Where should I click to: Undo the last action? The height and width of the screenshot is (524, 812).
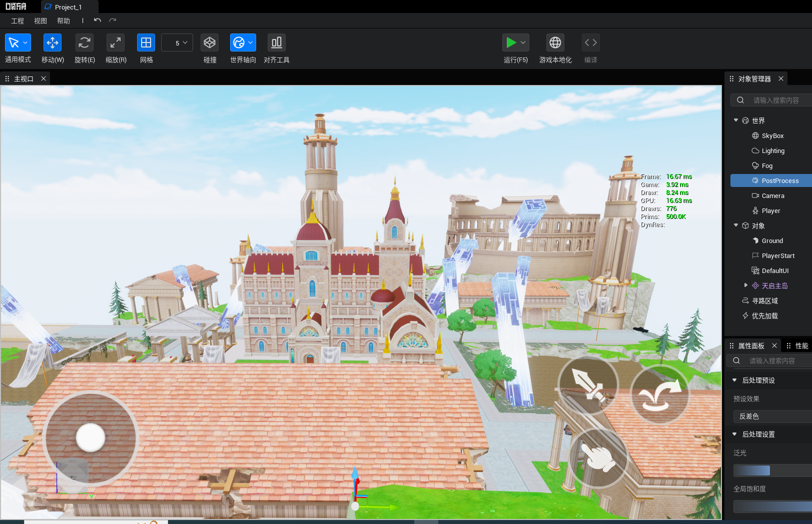pyautogui.click(x=98, y=20)
